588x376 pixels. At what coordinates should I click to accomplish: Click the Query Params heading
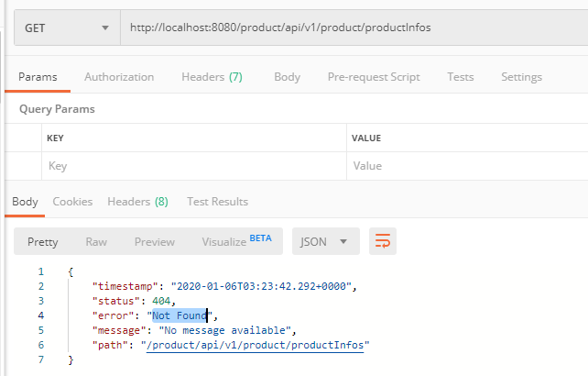57,109
